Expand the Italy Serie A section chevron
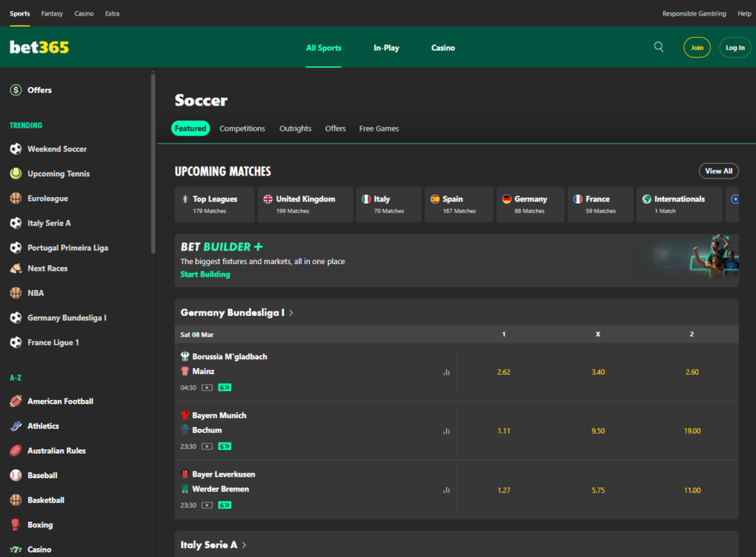 [244, 545]
